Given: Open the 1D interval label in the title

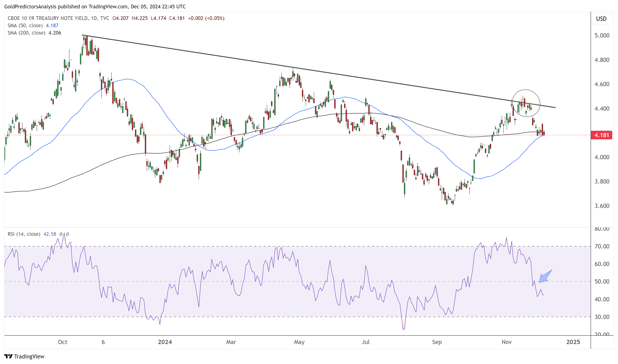Looking at the screenshot, I should (x=94, y=18).
